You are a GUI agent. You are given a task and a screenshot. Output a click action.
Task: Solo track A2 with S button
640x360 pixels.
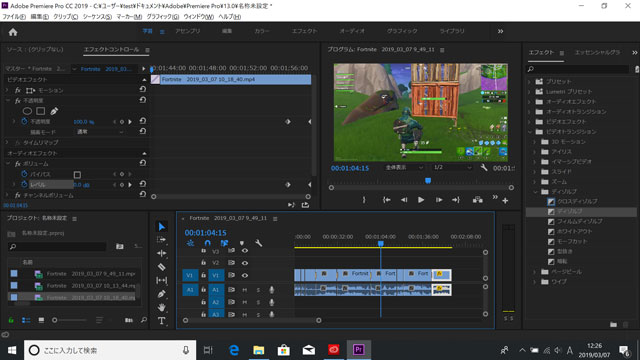(258, 302)
